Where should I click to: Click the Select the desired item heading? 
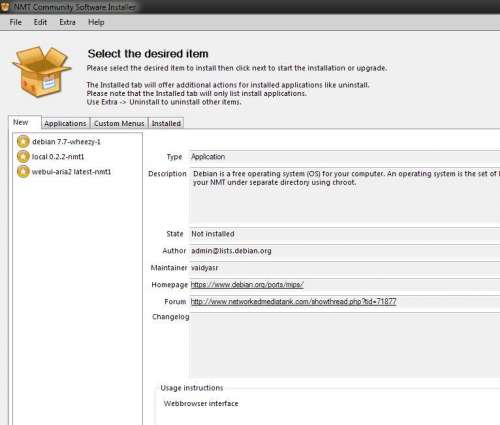[148, 54]
